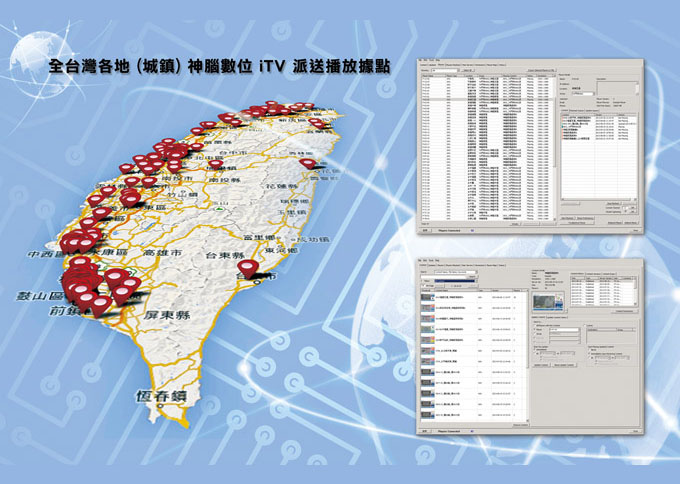This screenshot has height=484, width=680.
Task: Click the 東河鄉 map label
Action: (281, 251)
